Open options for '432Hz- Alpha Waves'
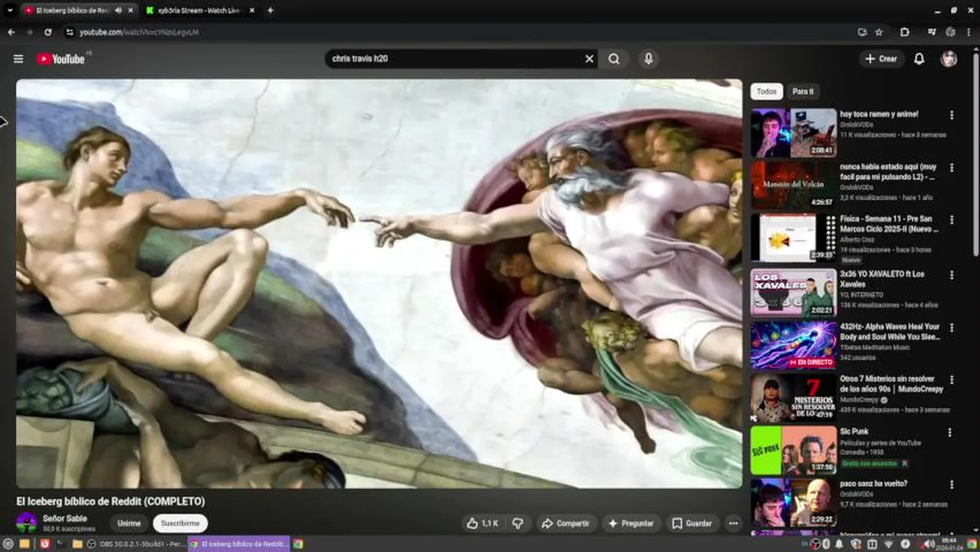 point(952,327)
